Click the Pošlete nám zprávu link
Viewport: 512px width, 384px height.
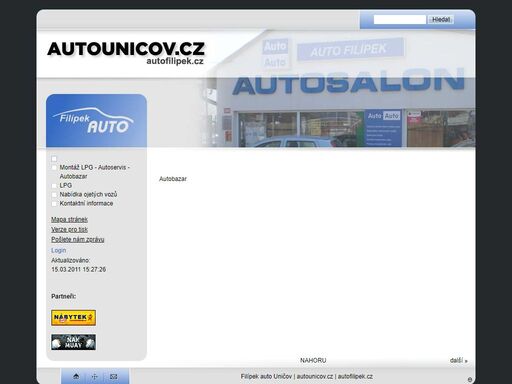tap(78, 239)
